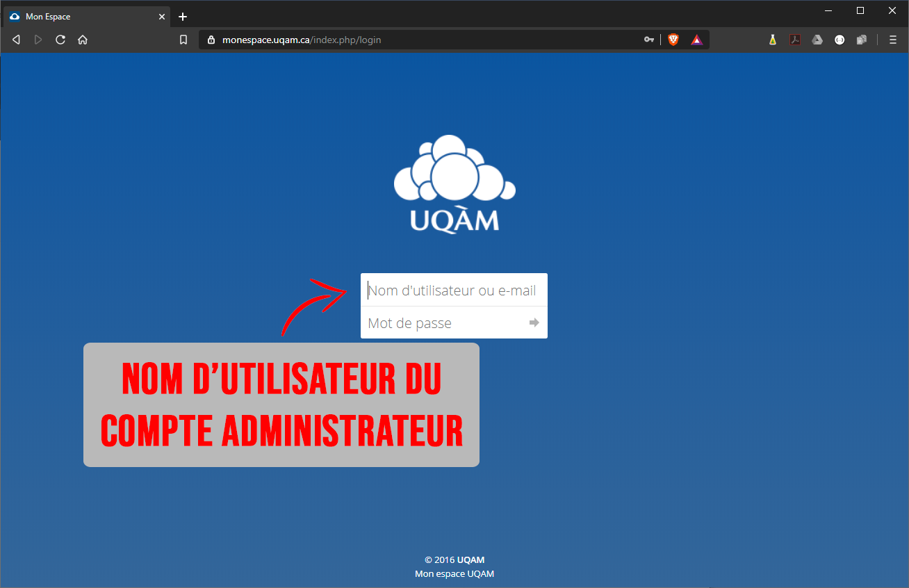This screenshot has height=588, width=909.
Task: Click the browser Back arrow
Action: 16,40
